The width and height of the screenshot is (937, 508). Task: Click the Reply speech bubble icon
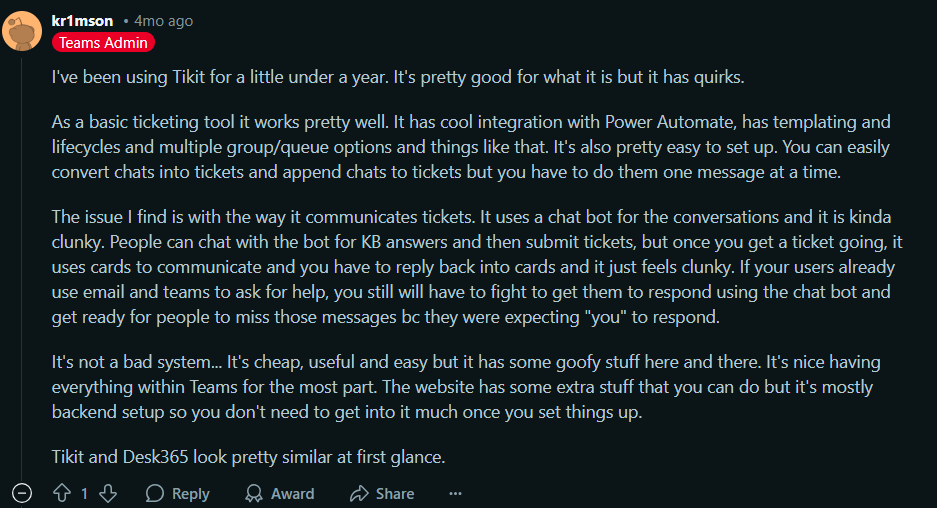tap(154, 493)
